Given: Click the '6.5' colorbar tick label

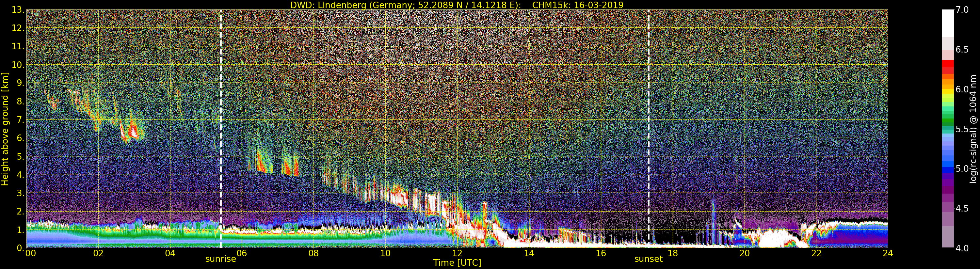Looking at the screenshot, I should pyautogui.click(x=962, y=50).
